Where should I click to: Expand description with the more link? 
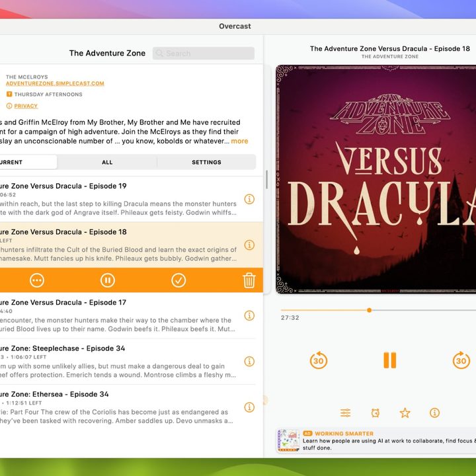239,141
